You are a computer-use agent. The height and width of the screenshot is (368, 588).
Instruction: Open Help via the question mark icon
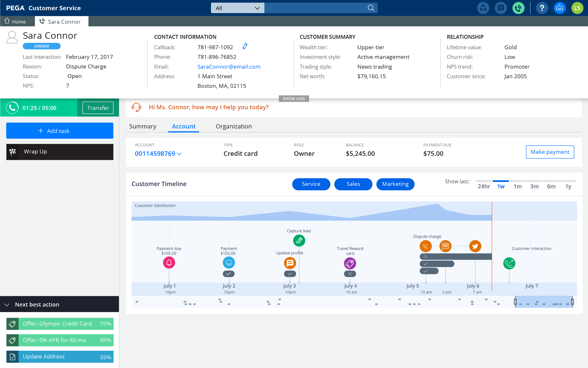[x=542, y=8]
